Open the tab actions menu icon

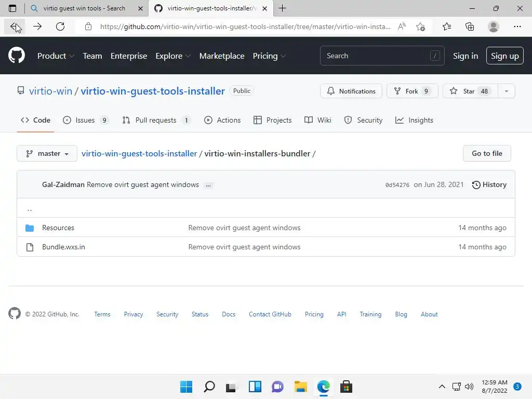pos(12,8)
